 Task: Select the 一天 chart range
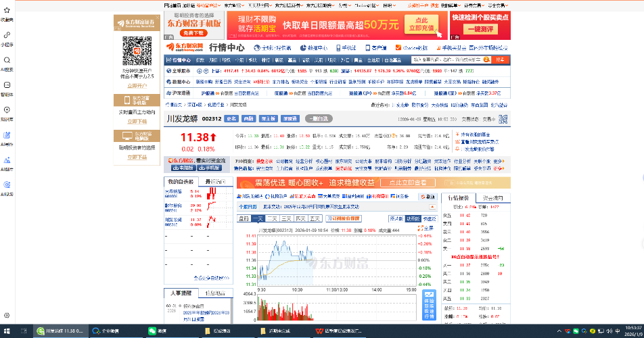[x=258, y=218]
